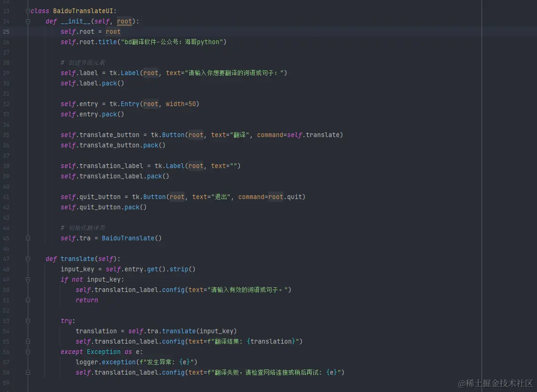Click the text="退出" argument
This screenshot has width=537, height=392.
(x=211, y=197)
